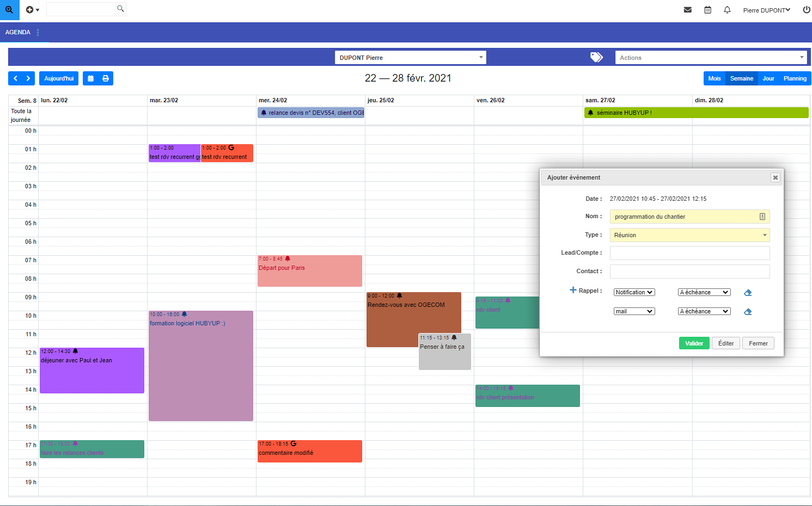Click the jeu. 25/02 day header
This screenshot has width=812, height=506.
pyautogui.click(x=381, y=100)
